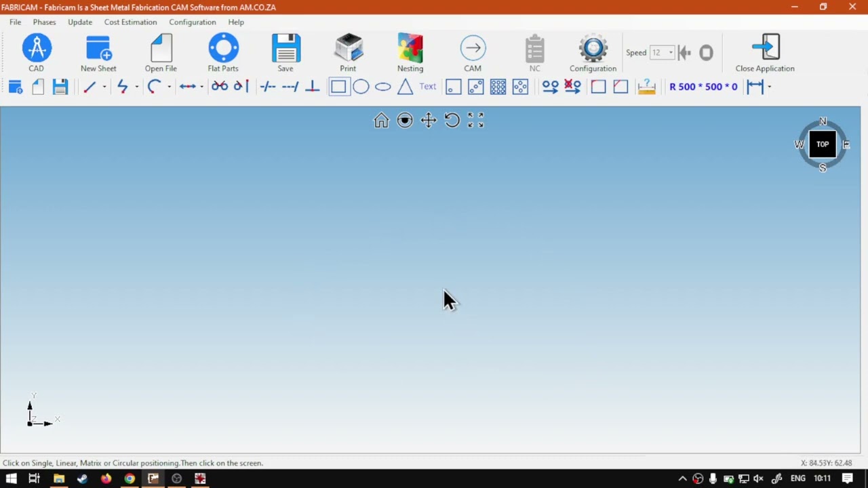Click the Text tool
Image resolution: width=868 pixels, height=488 pixels.
coord(428,87)
